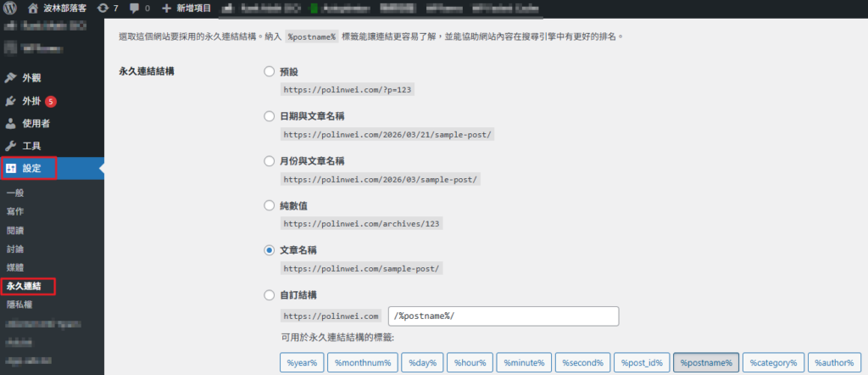
Task: Click the 波林部落客 site name link
Action: 64,8
